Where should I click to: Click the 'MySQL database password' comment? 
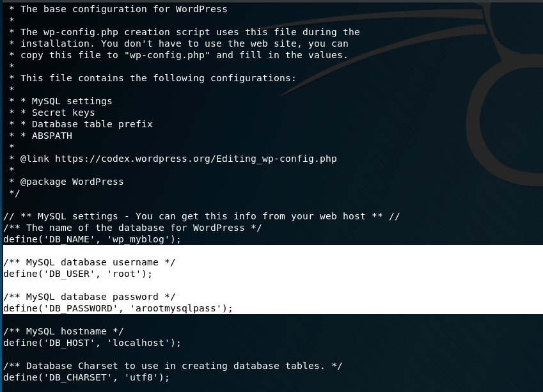pyautogui.click(x=90, y=297)
